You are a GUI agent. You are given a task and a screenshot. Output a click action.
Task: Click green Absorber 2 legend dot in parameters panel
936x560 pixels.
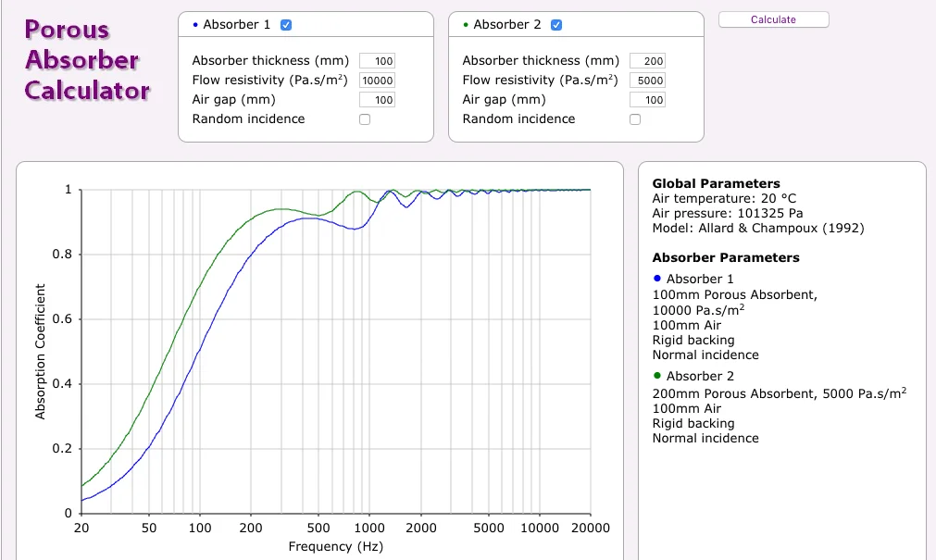(x=657, y=376)
